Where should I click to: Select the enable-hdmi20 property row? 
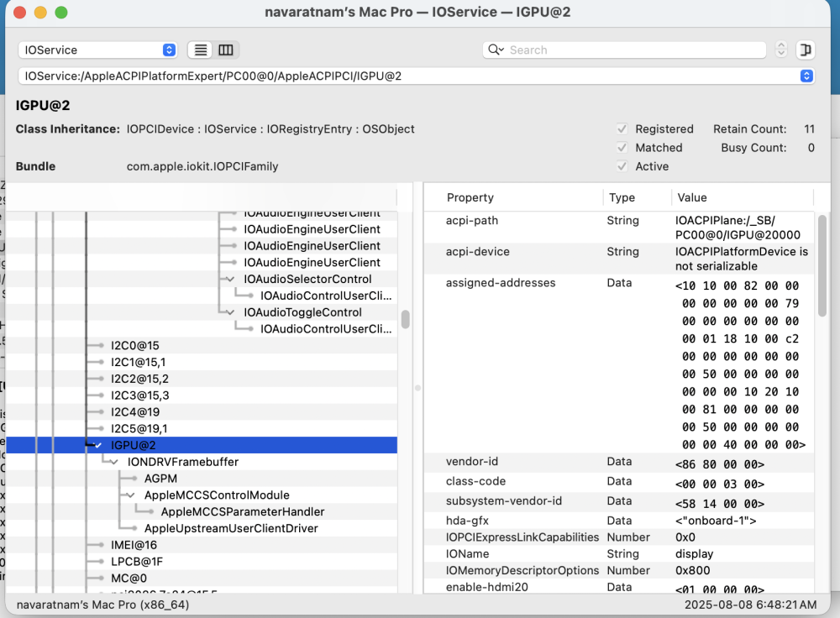pyautogui.click(x=619, y=587)
